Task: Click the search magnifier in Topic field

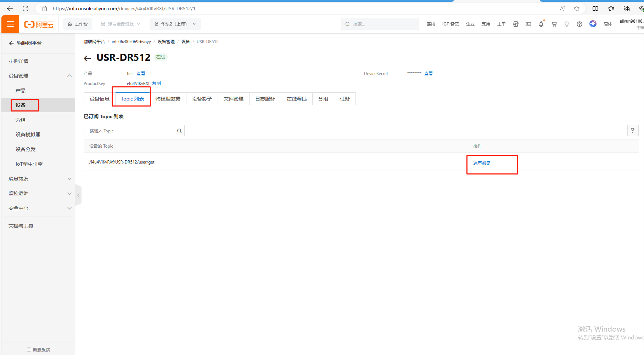Action: click(x=179, y=131)
